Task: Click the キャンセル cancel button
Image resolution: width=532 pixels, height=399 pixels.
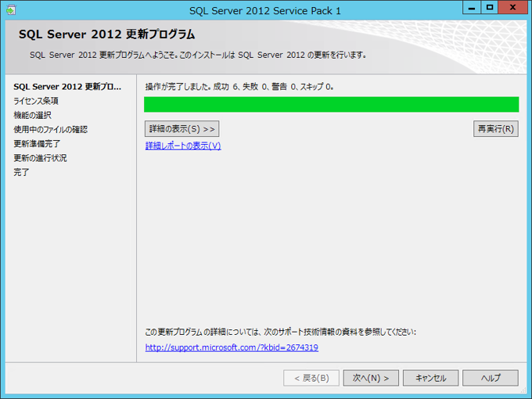Action: [430, 378]
